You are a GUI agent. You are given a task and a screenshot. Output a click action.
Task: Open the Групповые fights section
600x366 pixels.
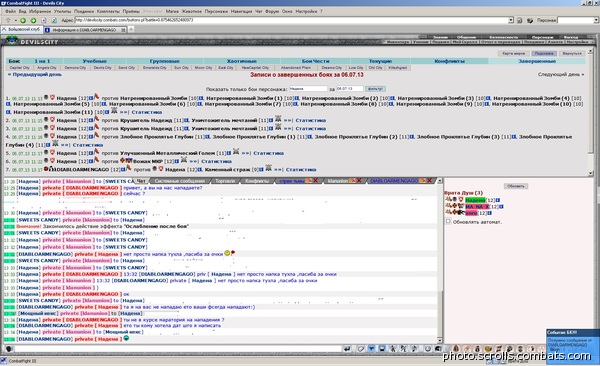(165, 61)
